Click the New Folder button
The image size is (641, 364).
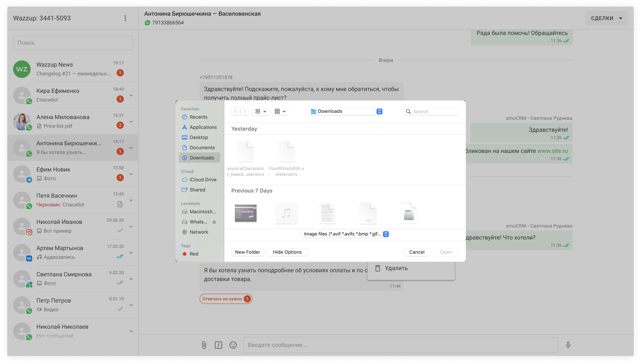click(248, 252)
